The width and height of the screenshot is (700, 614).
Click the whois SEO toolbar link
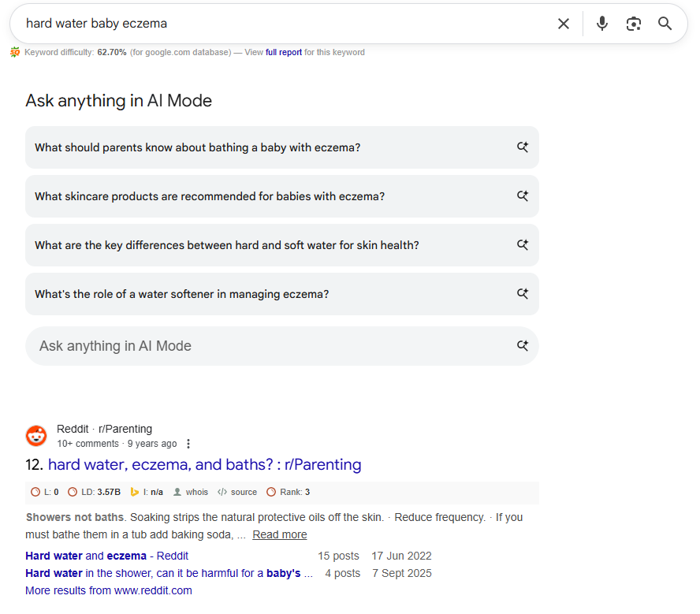191,492
